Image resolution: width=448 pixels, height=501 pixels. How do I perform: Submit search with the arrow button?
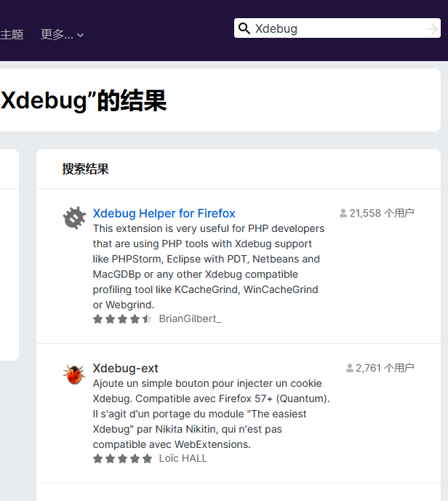[x=431, y=29]
